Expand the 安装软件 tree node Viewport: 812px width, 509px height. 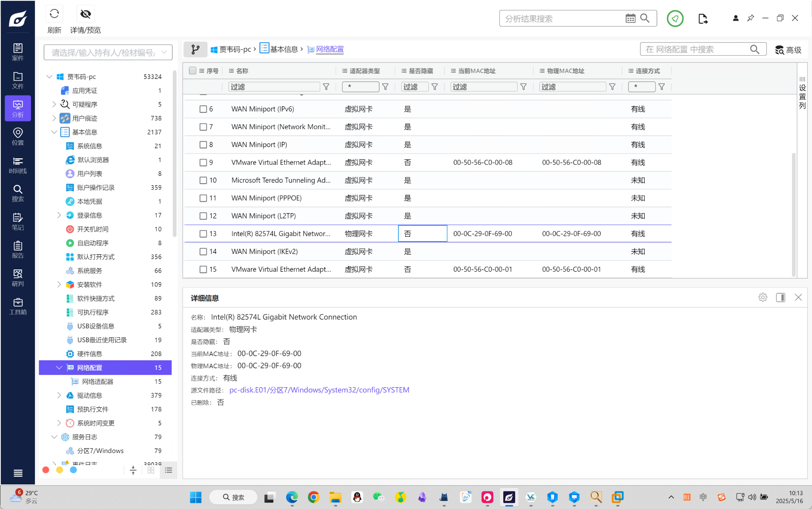tap(59, 284)
